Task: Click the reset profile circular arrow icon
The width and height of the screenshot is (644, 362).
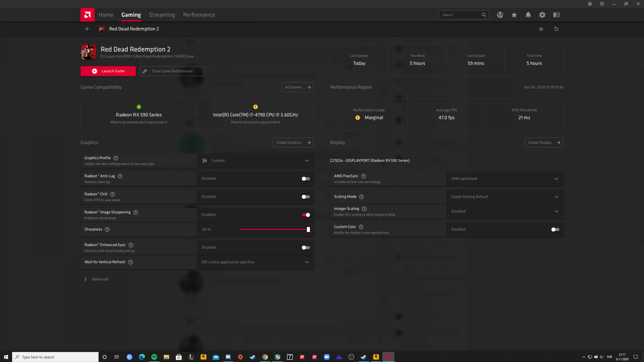Action: coord(556,29)
